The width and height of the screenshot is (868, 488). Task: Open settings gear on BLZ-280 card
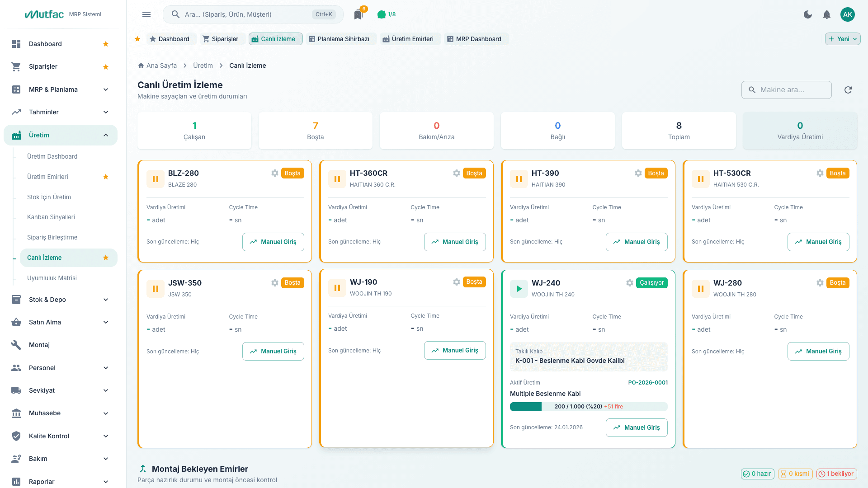275,173
